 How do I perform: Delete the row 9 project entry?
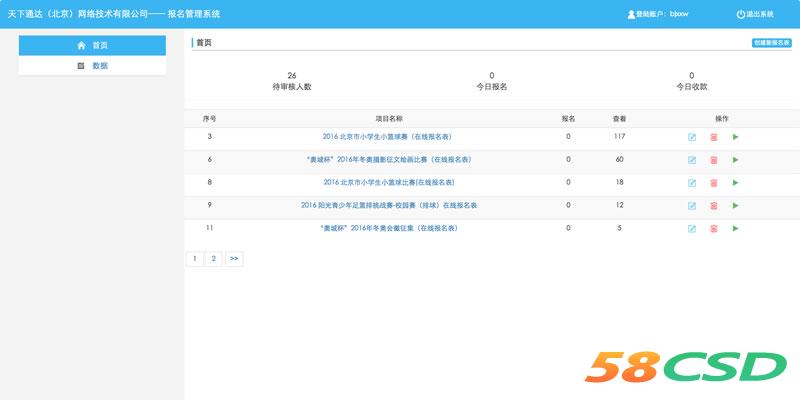[714, 206]
